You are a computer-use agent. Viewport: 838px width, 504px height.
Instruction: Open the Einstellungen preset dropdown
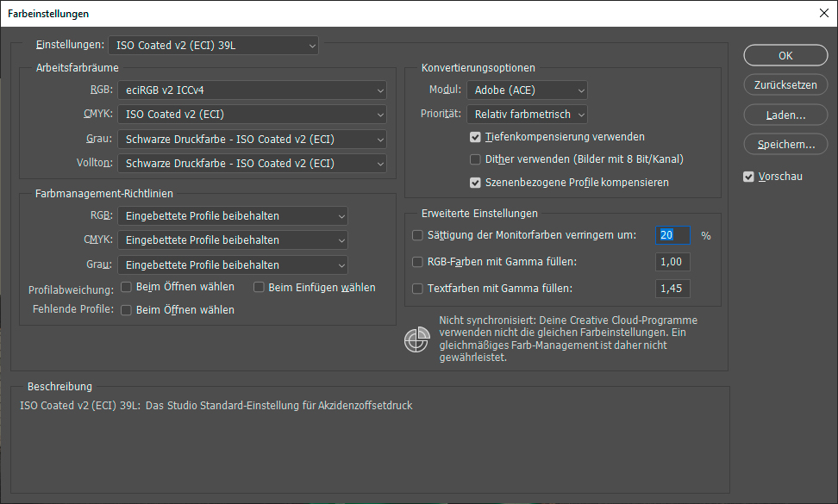pos(212,45)
